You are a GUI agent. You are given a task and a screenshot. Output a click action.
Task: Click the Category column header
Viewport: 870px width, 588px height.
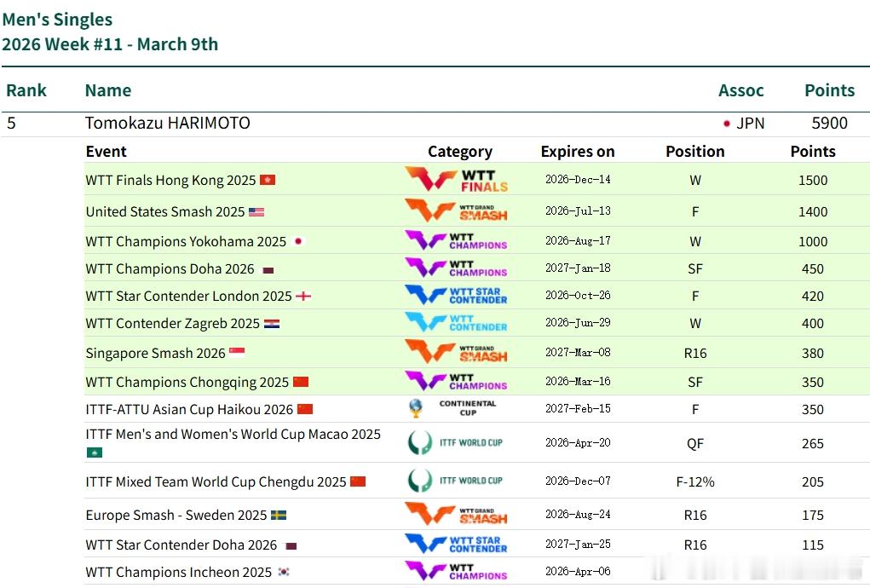459,152
